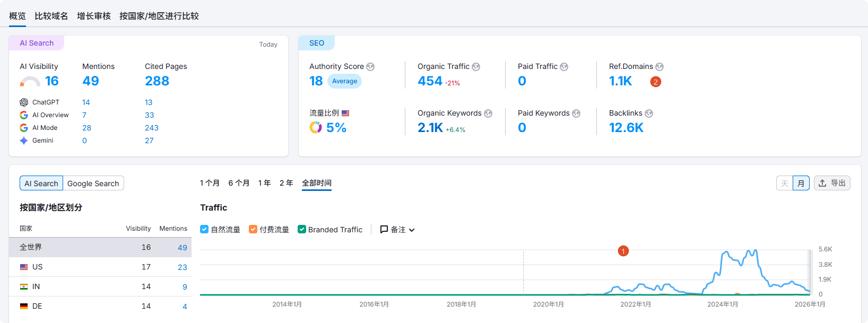Expand the 备注 notes dropdown

pos(397,230)
